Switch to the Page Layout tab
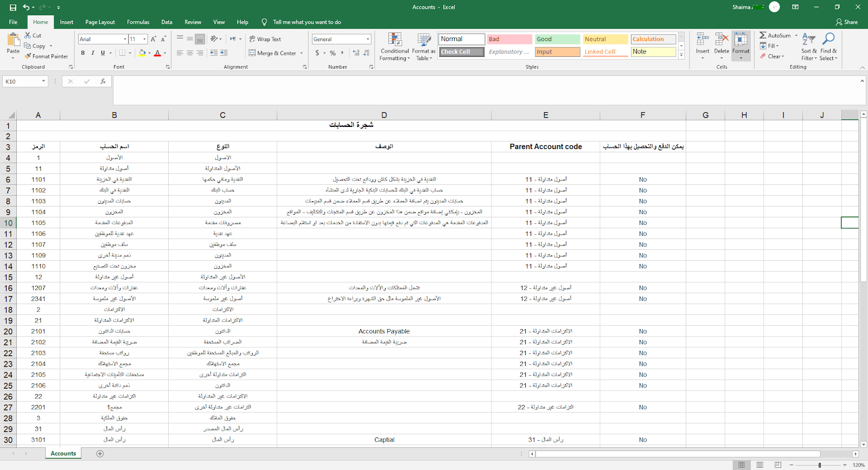The image size is (868, 470). pos(100,22)
